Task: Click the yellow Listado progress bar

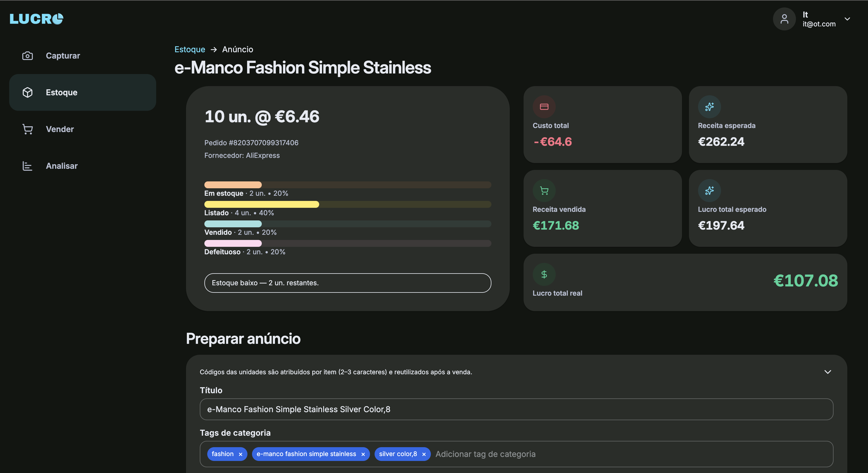Action: pyautogui.click(x=261, y=204)
